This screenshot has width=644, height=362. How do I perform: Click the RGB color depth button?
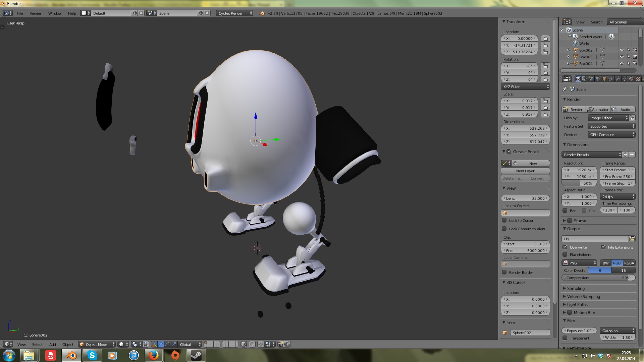pos(616,262)
